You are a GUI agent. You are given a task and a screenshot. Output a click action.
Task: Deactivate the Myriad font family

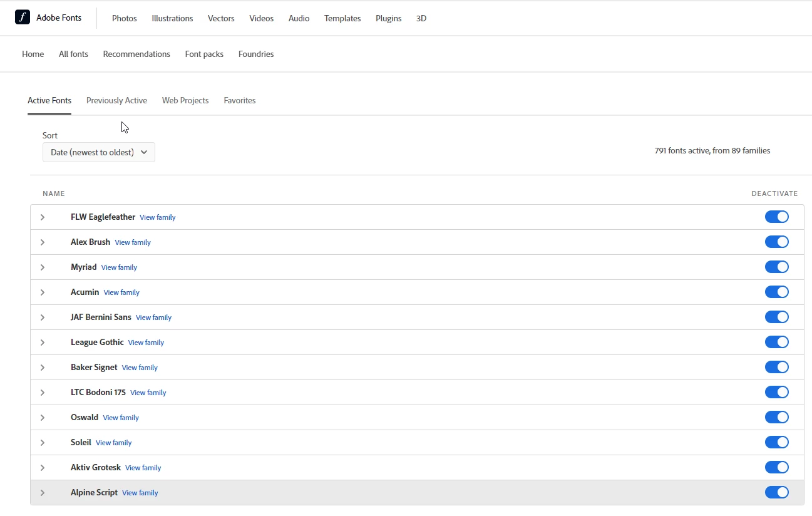776,267
